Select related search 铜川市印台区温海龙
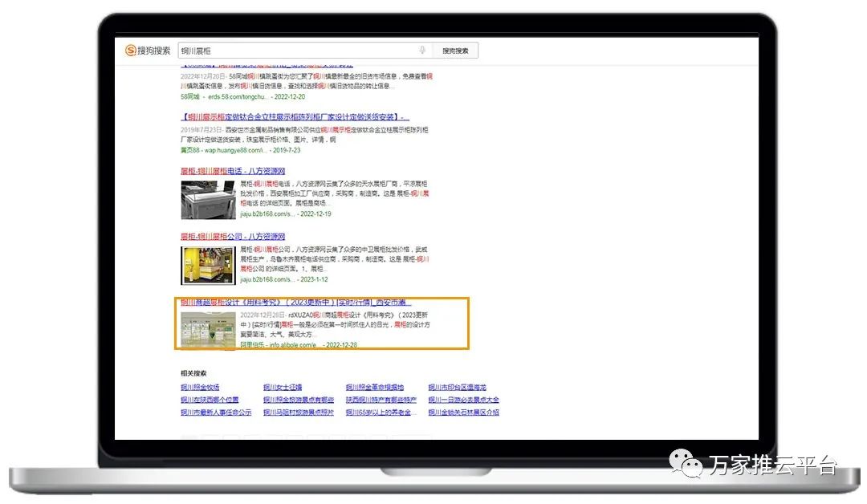 tap(457, 388)
